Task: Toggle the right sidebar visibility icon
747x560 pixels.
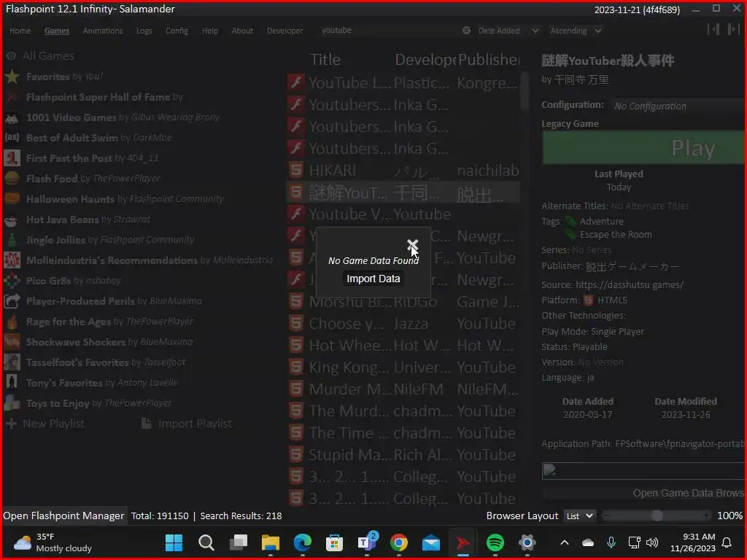Action: [733, 29]
